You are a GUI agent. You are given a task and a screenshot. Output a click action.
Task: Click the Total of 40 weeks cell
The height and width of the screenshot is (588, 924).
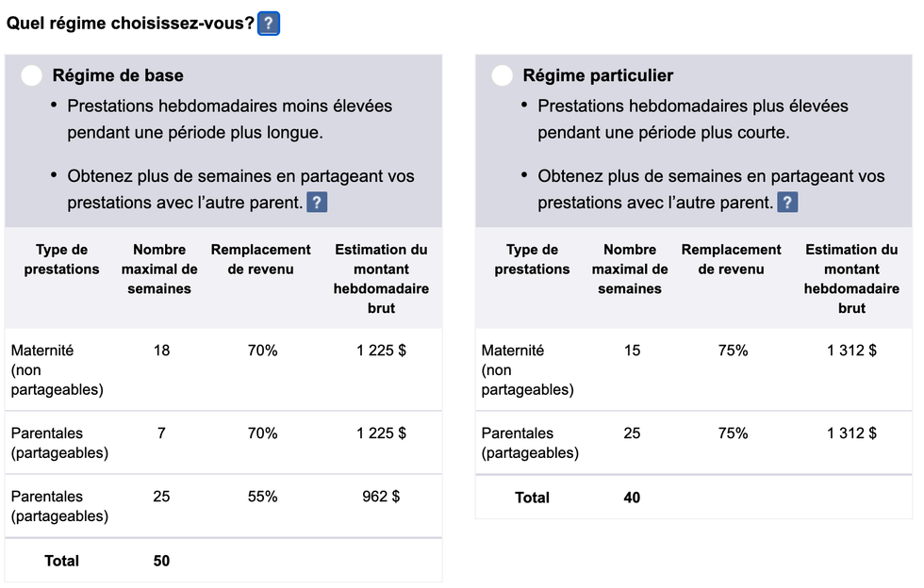(631, 497)
